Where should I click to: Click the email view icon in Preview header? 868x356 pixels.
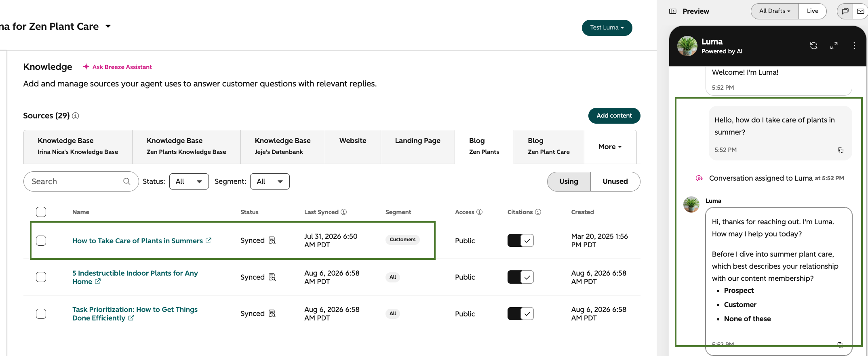861,11
